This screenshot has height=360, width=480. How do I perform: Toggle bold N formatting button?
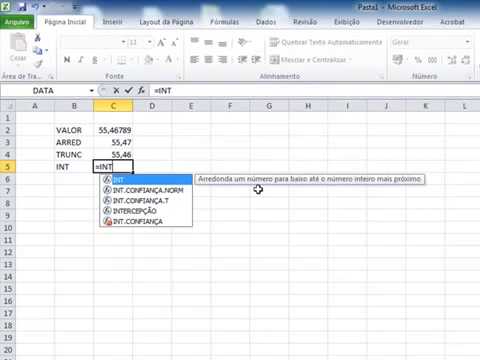click(67, 60)
